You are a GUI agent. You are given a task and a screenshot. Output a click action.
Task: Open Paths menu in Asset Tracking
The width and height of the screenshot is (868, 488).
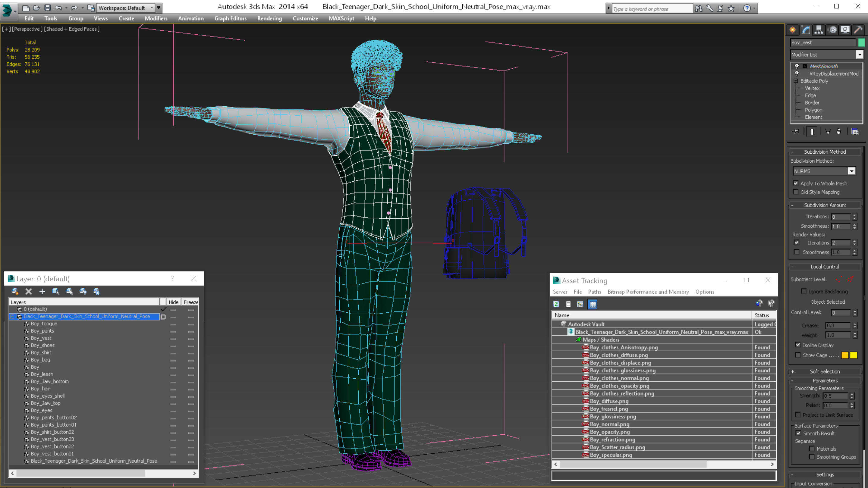click(x=594, y=292)
